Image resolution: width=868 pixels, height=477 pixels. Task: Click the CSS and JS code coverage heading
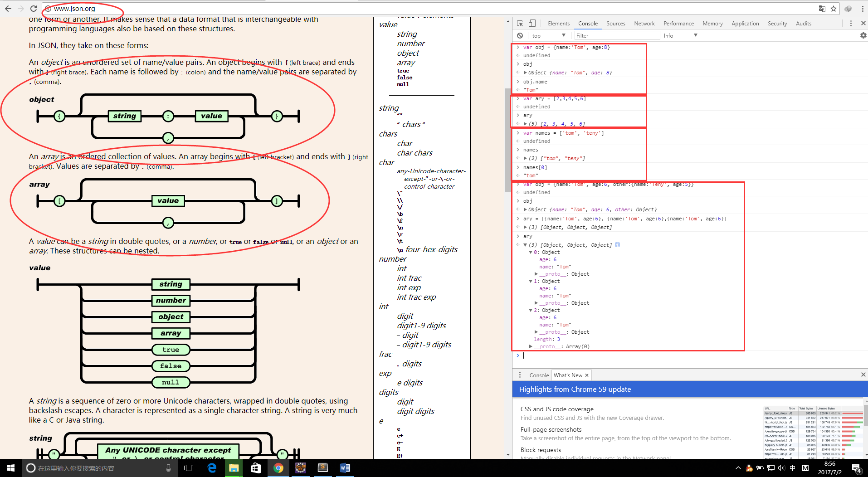tap(557, 409)
